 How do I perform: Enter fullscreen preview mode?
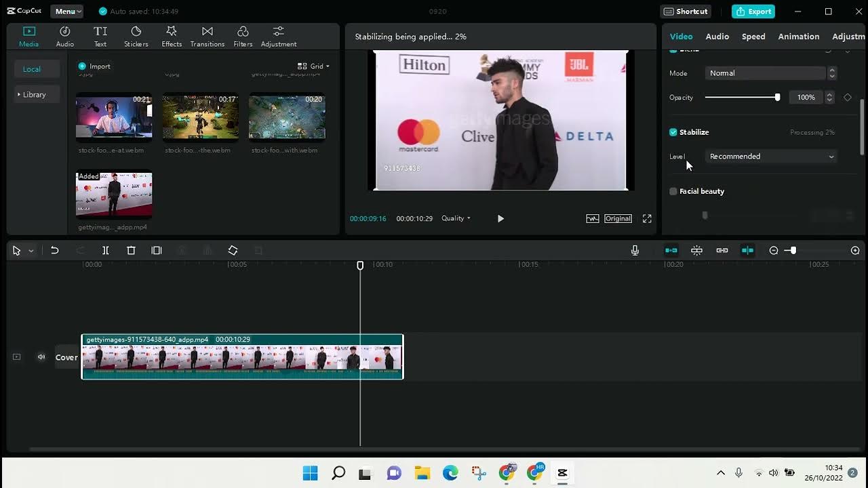pyautogui.click(x=647, y=218)
